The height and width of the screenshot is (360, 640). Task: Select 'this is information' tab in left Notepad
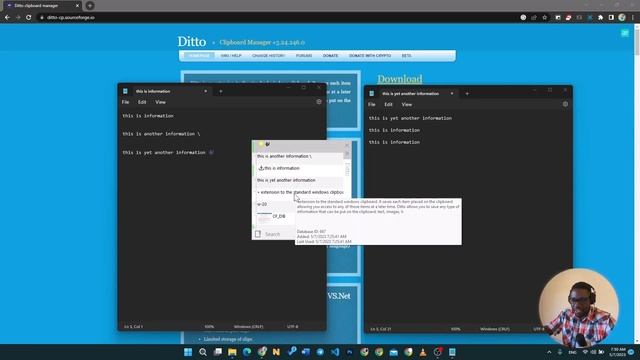(165, 91)
